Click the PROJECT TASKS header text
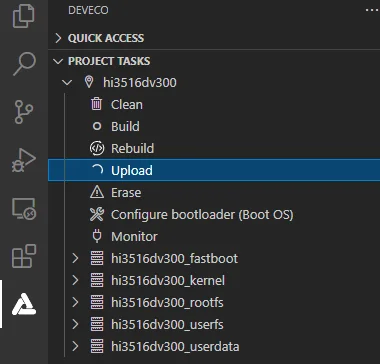 [109, 61]
